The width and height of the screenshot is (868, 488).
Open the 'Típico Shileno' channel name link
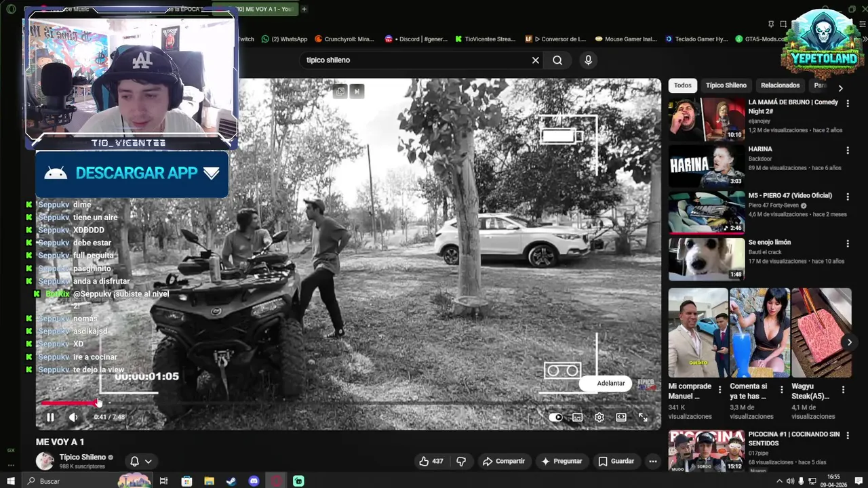82,457
